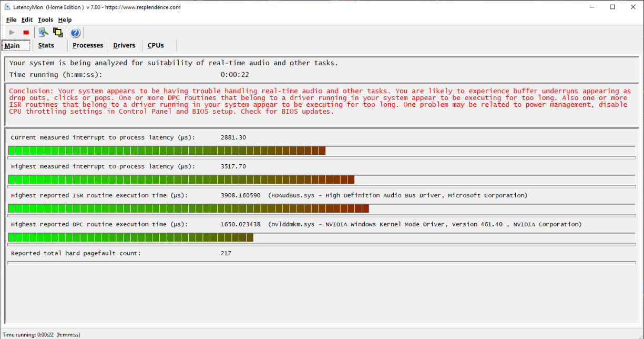Image resolution: width=644 pixels, height=339 pixels.
Task: Click the status bar time running text
Action: [42, 335]
